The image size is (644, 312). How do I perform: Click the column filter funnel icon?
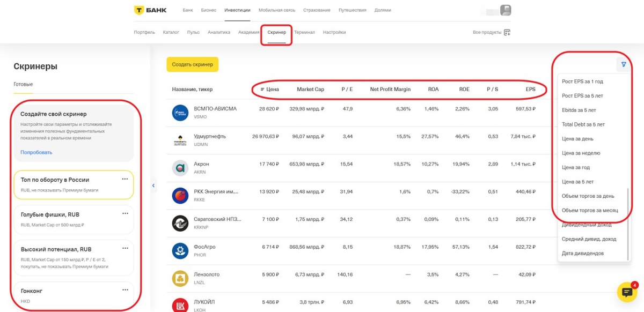[624, 64]
